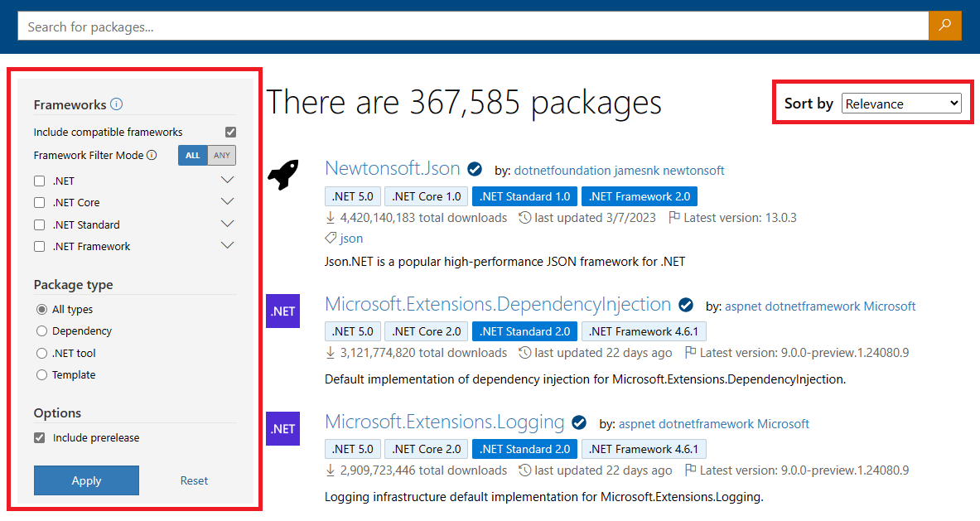Switch Framework Filter Mode to ANY

pos(221,155)
